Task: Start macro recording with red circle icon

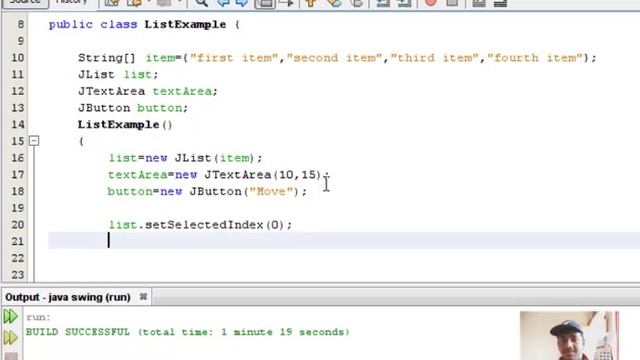Action: (x=431, y=3)
